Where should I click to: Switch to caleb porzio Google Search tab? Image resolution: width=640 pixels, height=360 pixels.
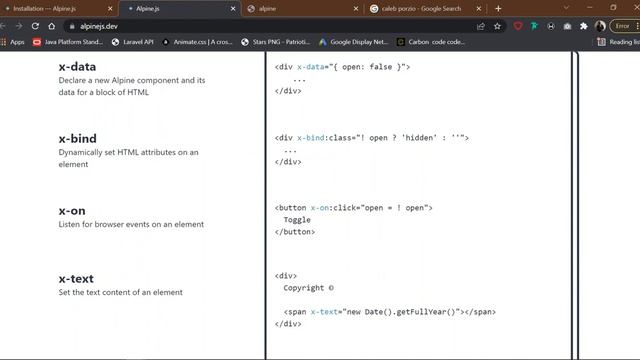(x=424, y=9)
